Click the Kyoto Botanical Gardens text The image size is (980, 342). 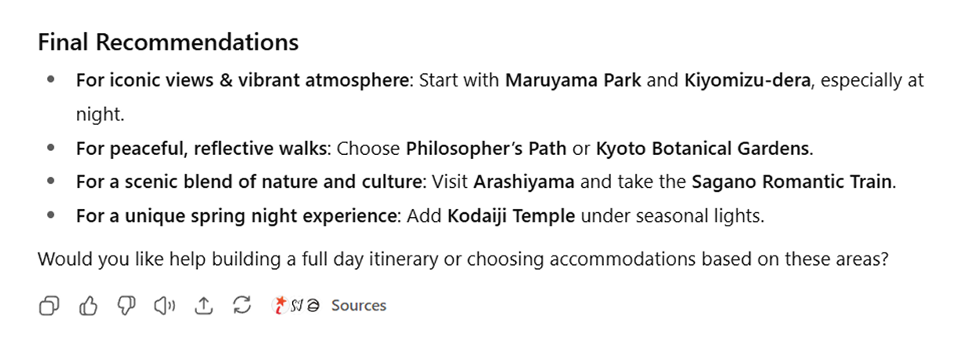[702, 148]
